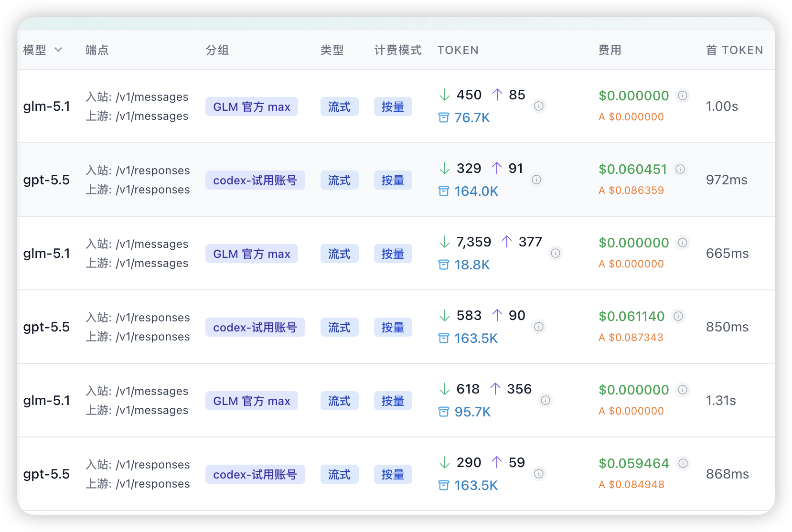Click the token info icon in the 450 row
This screenshot has height=532, width=792.
click(539, 106)
